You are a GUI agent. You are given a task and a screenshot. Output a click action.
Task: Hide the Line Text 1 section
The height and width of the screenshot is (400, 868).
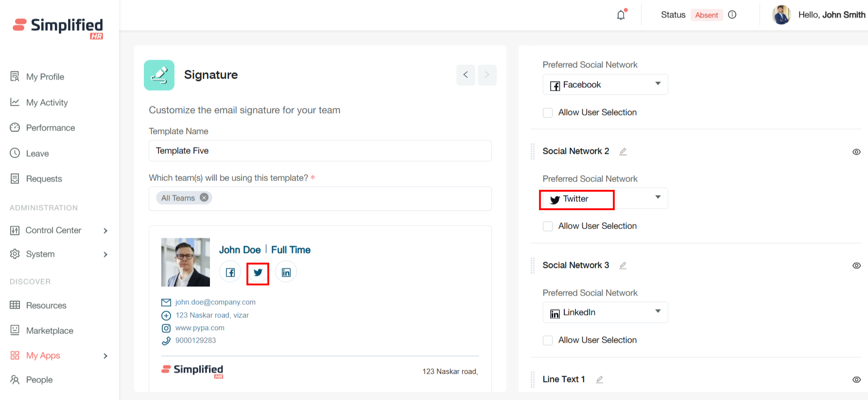pyautogui.click(x=856, y=380)
